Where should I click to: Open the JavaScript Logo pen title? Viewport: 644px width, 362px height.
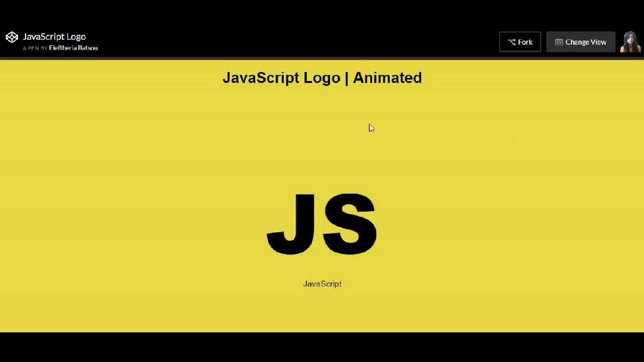54,37
